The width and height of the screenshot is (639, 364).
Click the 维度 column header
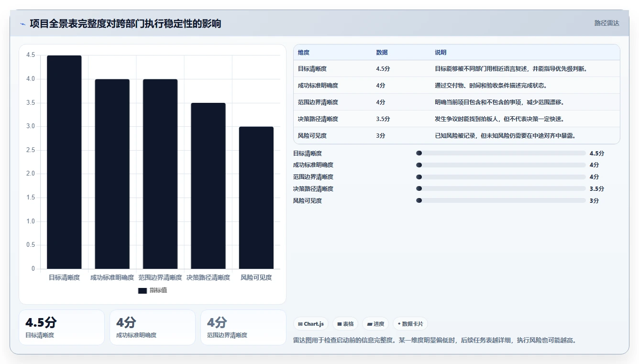[304, 53]
